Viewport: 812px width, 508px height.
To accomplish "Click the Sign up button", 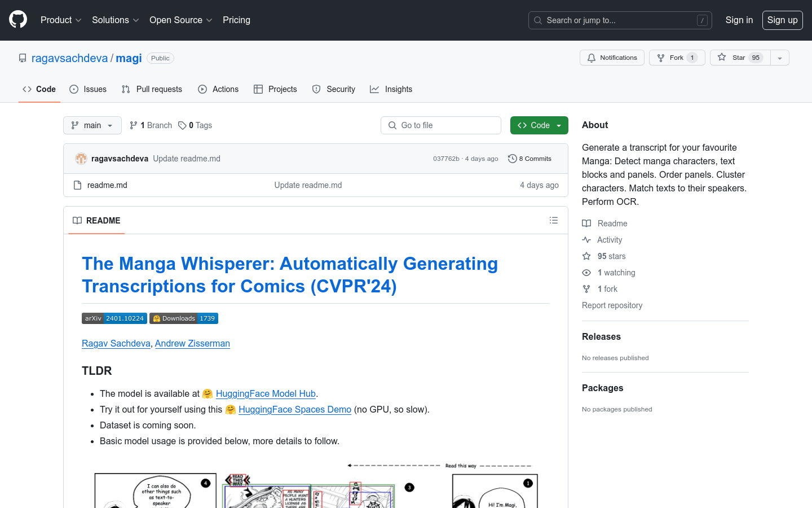I will tap(782, 20).
